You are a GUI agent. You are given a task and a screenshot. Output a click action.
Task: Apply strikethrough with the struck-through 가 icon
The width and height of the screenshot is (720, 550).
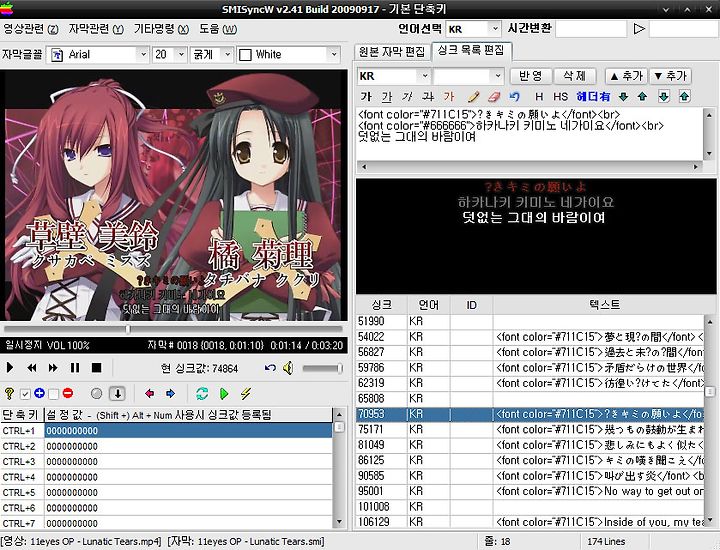pyautogui.click(x=428, y=96)
